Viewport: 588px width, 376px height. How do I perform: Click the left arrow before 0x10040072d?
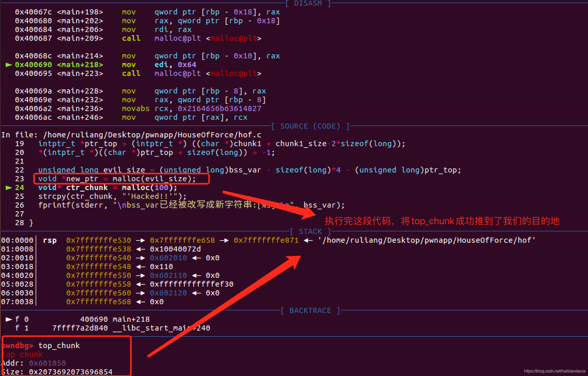coord(140,249)
